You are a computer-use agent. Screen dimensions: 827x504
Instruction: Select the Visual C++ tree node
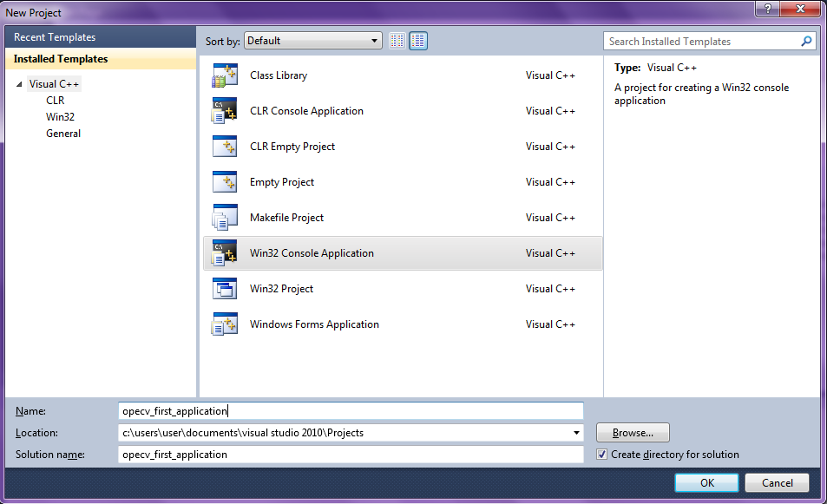click(54, 84)
